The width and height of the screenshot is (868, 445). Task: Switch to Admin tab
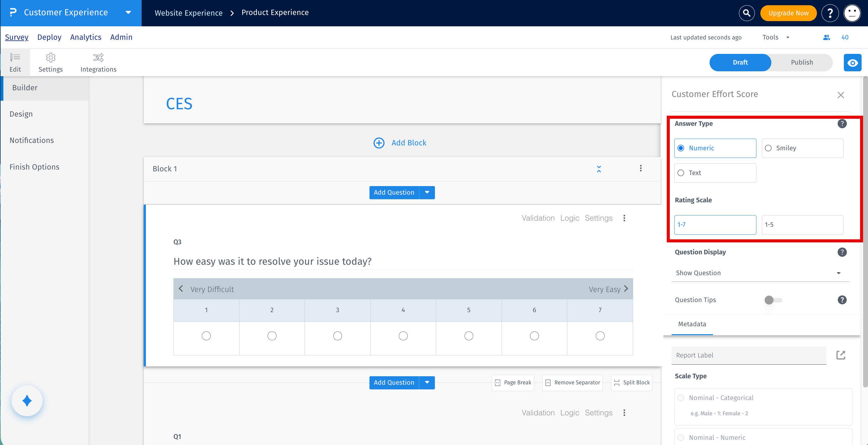pos(121,37)
